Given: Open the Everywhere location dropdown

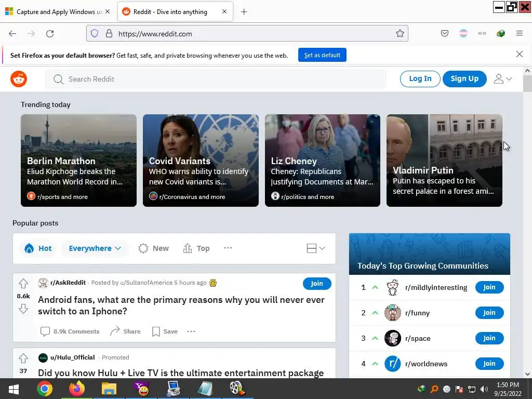Looking at the screenshot, I should [95, 248].
